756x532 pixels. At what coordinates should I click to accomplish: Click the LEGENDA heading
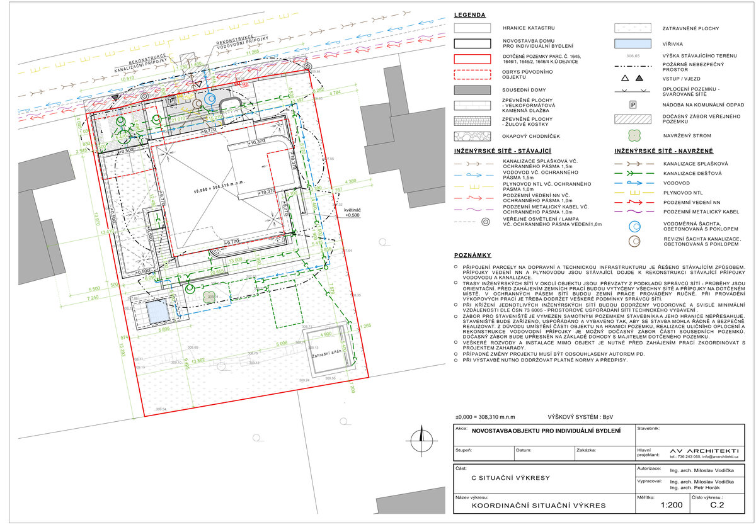pos(469,14)
